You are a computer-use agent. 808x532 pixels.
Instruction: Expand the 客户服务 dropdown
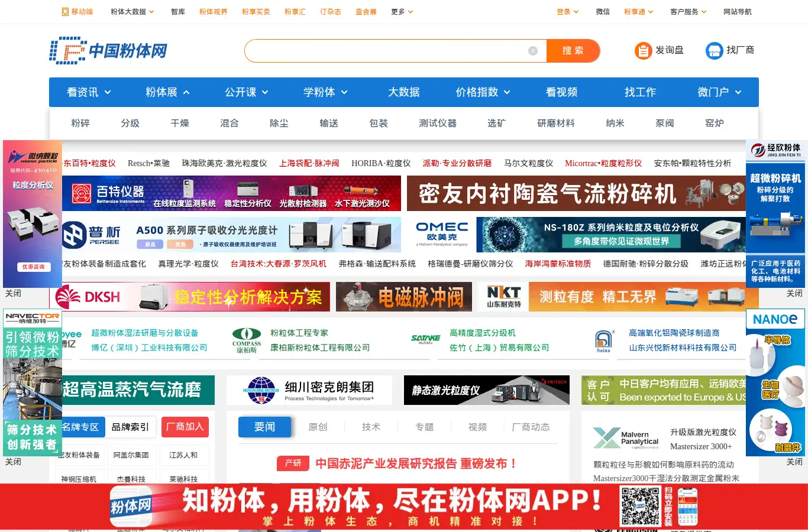(689, 12)
